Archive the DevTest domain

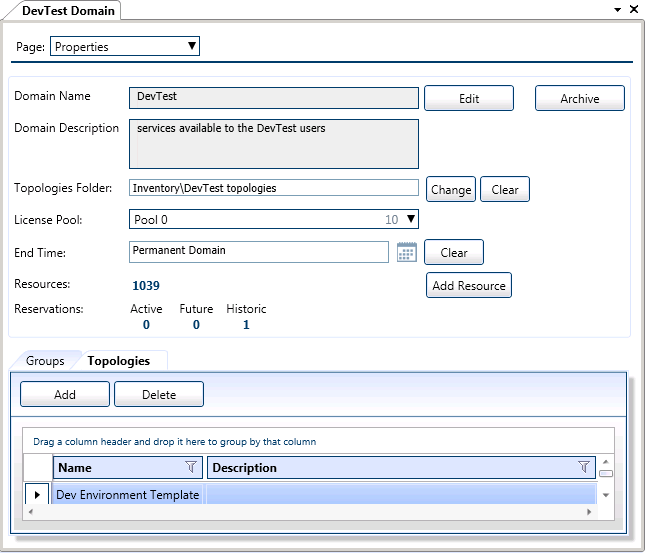tap(579, 98)
